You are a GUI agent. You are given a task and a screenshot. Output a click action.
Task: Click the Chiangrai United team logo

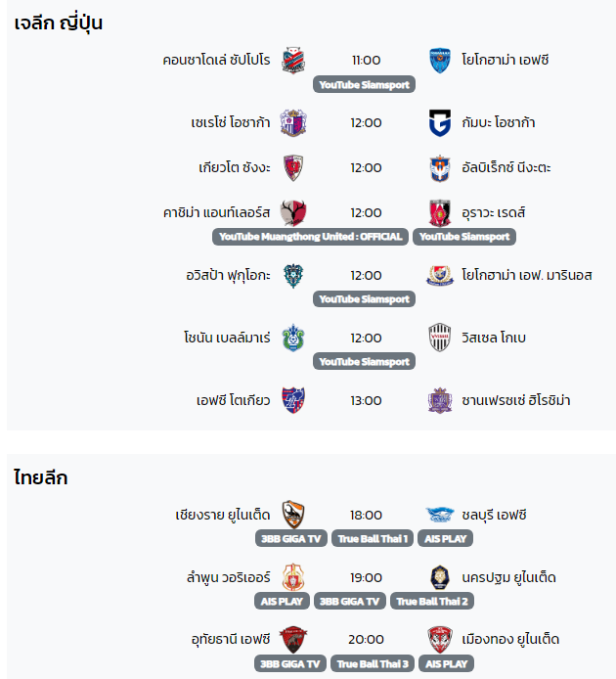tap(293, 515)
